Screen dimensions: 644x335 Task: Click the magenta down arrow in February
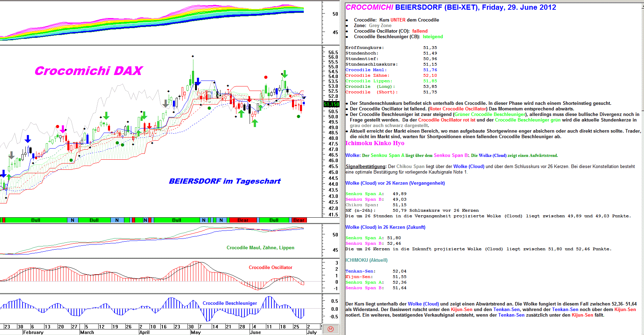click(x=62, y=129)
